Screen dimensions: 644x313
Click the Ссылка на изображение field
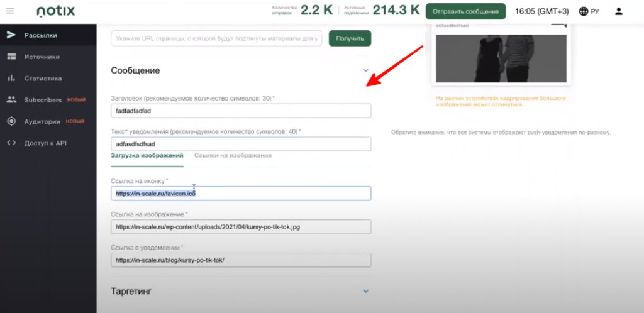click(241, 226)
